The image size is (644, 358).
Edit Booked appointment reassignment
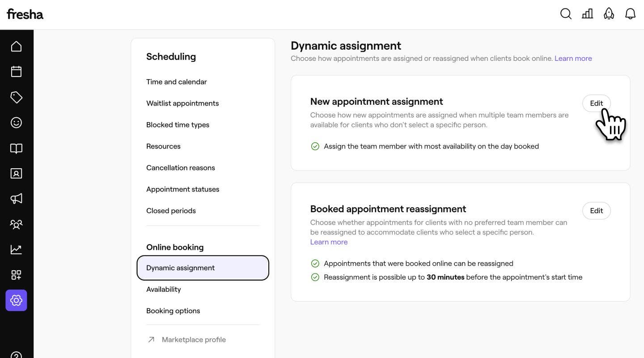coord(596,211)
